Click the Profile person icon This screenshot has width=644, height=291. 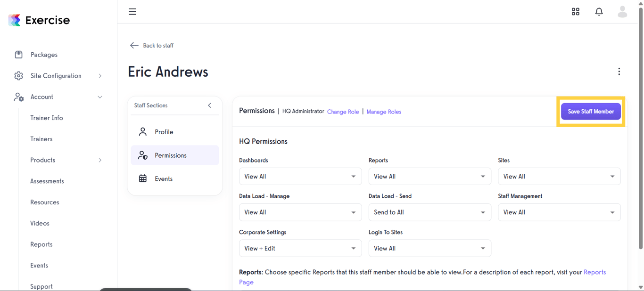143,132
